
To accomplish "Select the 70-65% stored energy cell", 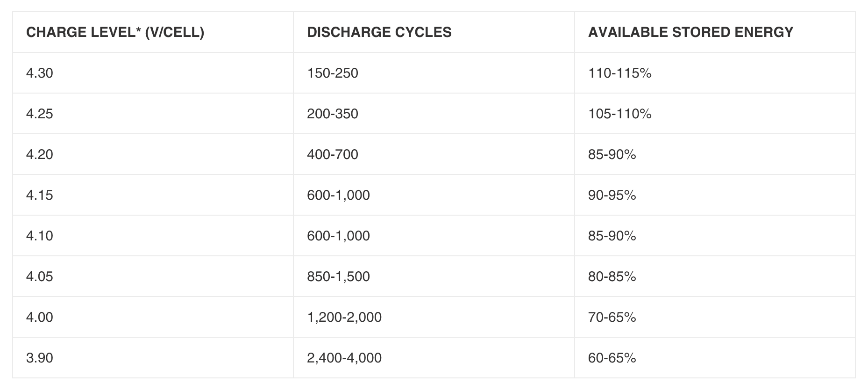I will tap(715, 317).
